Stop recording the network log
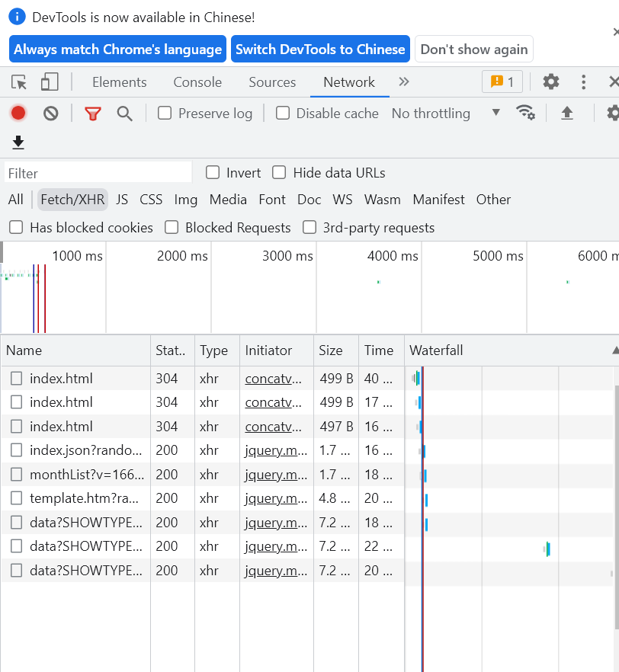Viewport: 619px width, 672px height. [18, 113]
